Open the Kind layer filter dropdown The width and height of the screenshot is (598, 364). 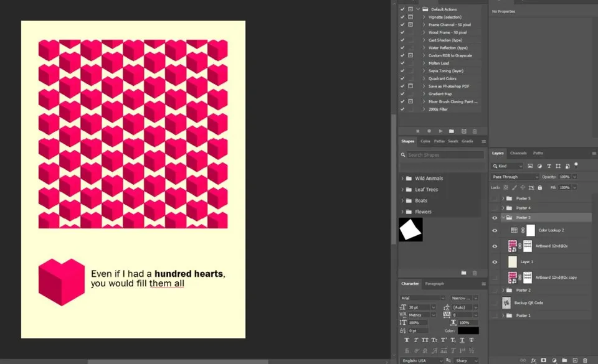(x=507, y=166)
